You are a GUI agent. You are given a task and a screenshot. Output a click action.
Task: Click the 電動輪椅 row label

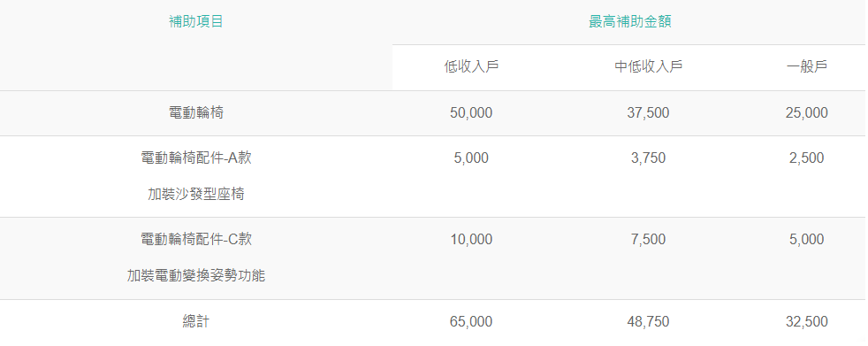click(x=196, y=113)
